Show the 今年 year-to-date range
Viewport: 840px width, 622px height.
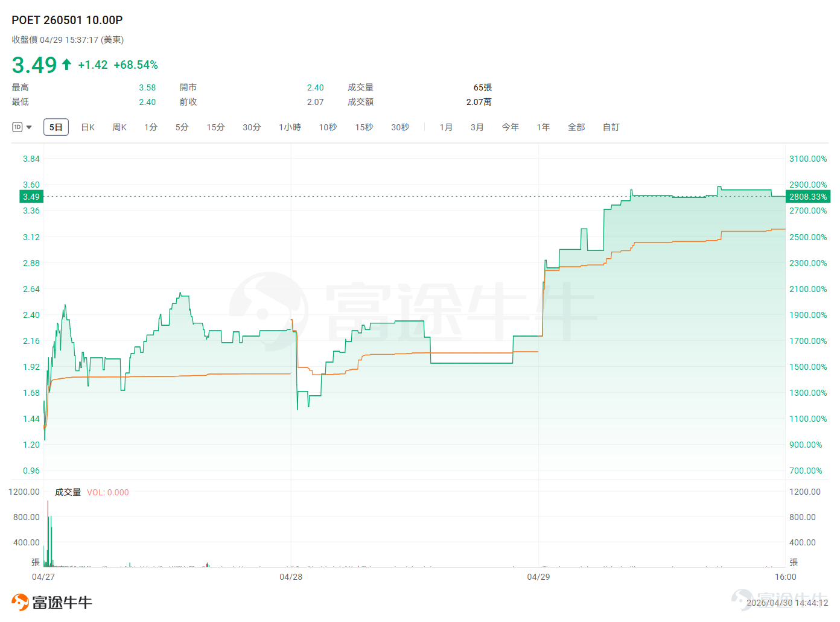point(511,127)
